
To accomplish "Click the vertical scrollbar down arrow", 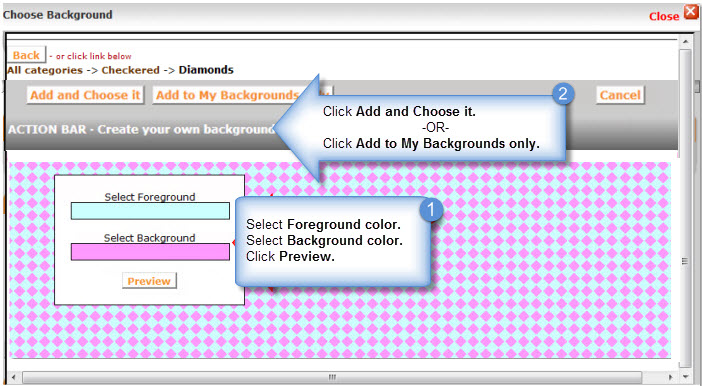I will (x=685, y=377).
